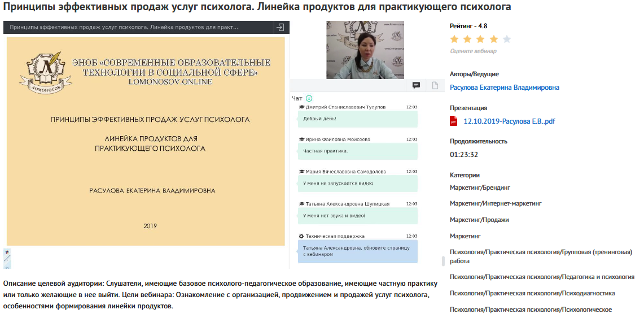Click the exit icon in presentation header
This screenshot has width=644, height=314.
point(280,27)
